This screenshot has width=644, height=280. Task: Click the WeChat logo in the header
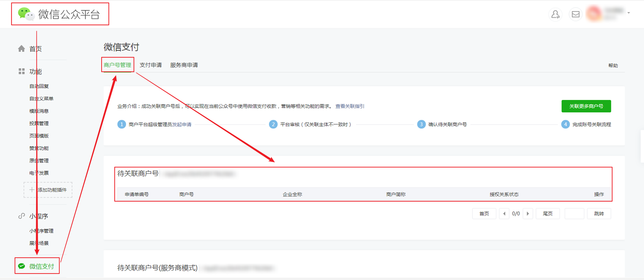(x=26, y=14)
